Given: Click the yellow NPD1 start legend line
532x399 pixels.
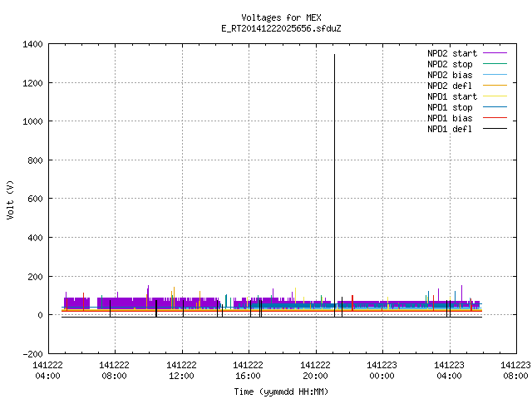Looking at the screenshot, I should pyautogui.click(x=495, y=96).
